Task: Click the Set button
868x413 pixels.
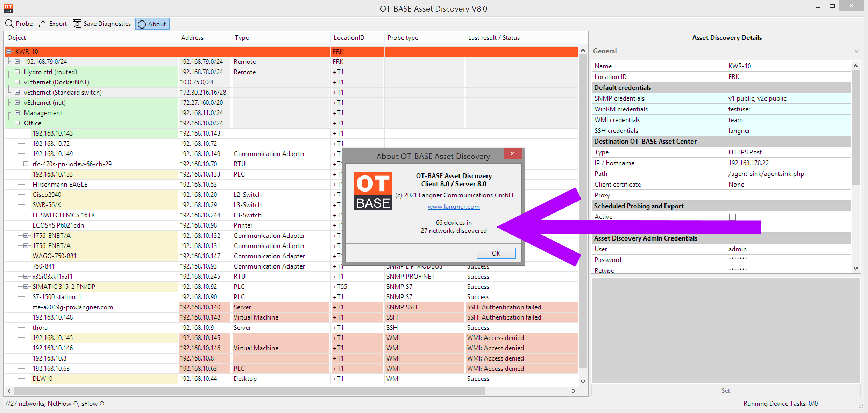Action: 725,390
